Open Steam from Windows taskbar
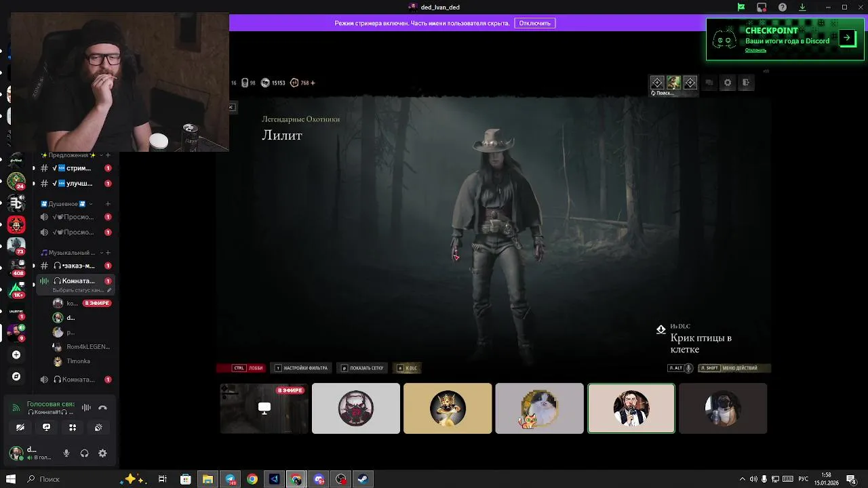This screenshot has width=868, height=488. pyautogui.click(x=363, y=479)
